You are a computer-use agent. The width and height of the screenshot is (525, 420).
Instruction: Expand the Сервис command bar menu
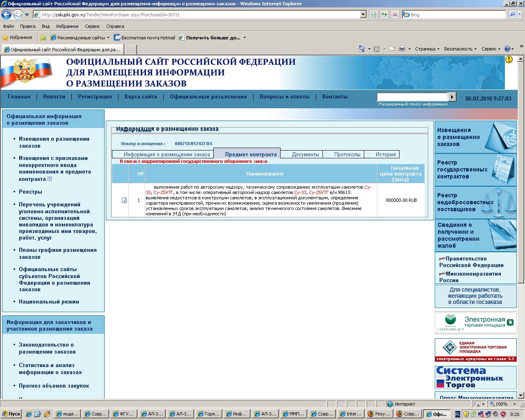pos(491,49)
